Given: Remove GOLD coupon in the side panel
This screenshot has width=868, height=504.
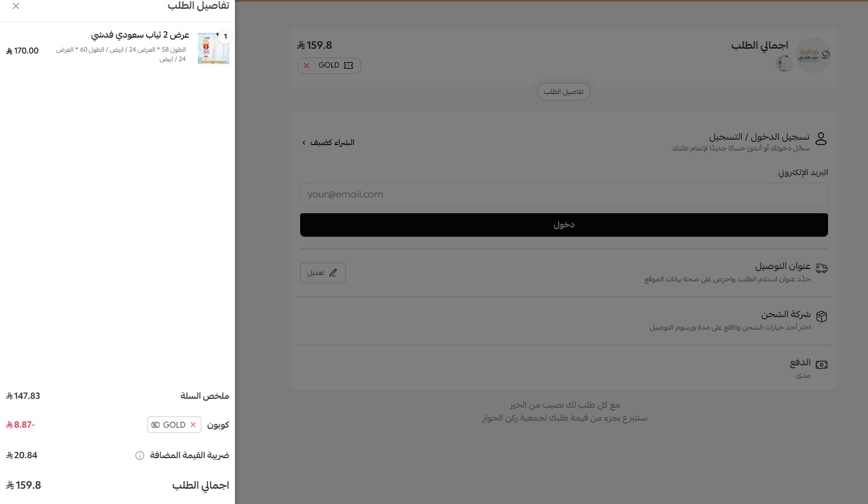Looking at the screenshot, I should (193, 425).
